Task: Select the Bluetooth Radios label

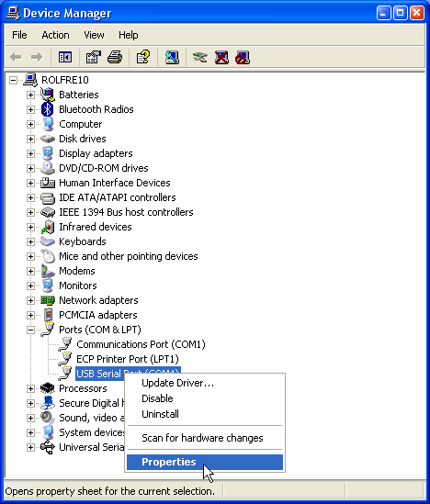Action: click(x=96, y=109)
